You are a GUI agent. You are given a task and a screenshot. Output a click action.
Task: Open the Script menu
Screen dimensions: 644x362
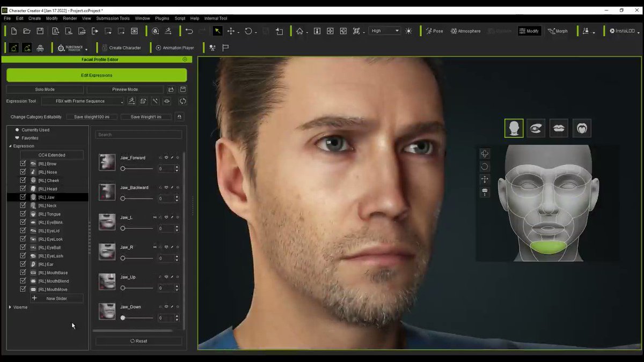(180, 18)
